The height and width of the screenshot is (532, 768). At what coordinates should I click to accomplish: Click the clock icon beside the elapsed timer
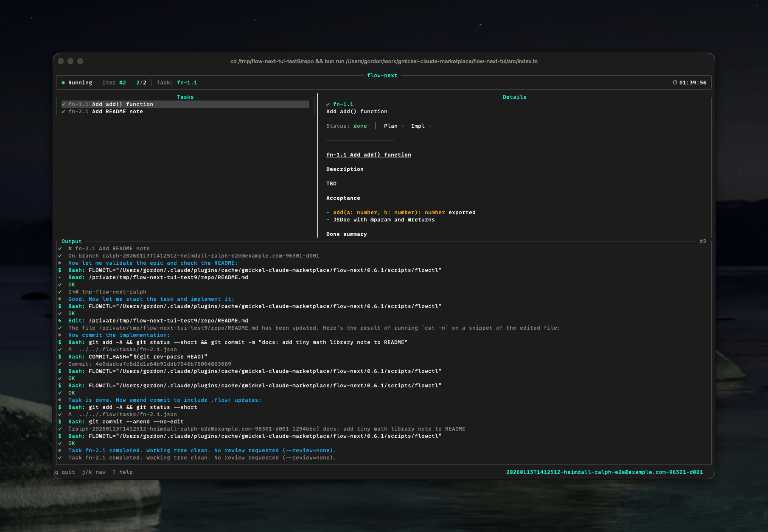(676, 83)
